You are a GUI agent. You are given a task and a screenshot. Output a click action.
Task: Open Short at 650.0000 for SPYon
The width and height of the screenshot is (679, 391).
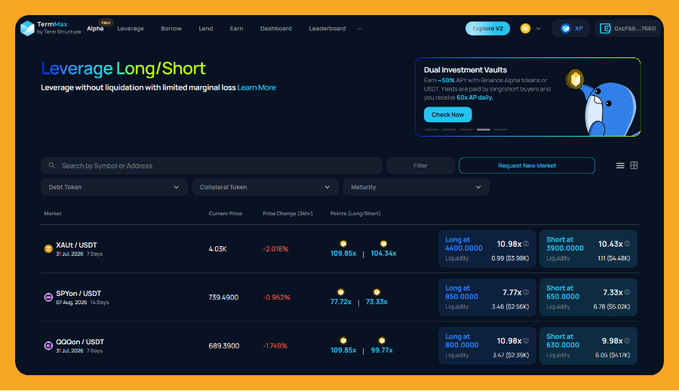point(588,297)
